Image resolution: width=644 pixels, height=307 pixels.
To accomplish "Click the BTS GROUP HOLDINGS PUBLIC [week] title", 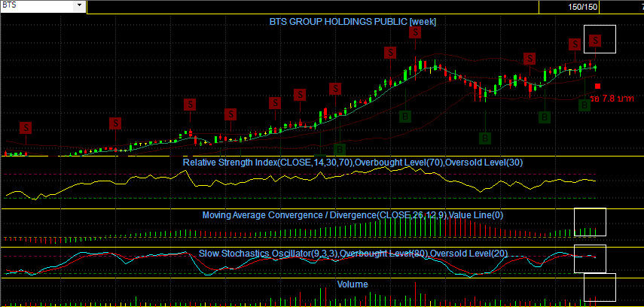I will pyautogui.click(x=353, y=21).
